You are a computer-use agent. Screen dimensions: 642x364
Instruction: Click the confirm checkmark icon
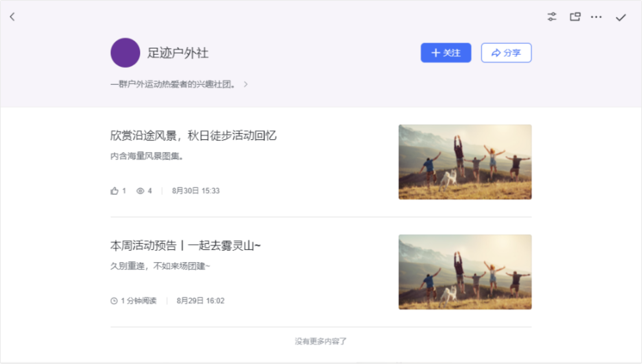(x=621, y=17)
